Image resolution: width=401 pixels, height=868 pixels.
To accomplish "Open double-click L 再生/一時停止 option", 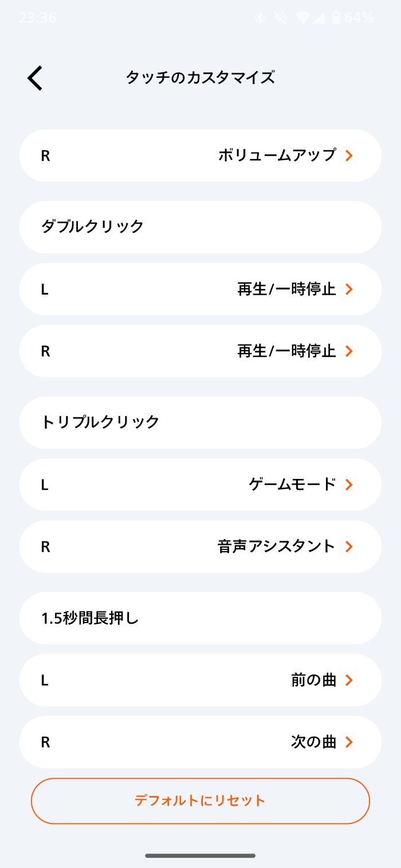I will 200,289.
